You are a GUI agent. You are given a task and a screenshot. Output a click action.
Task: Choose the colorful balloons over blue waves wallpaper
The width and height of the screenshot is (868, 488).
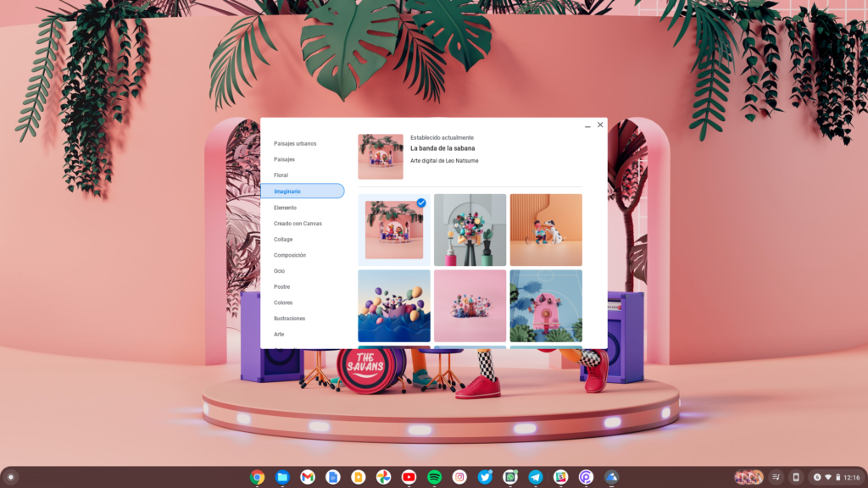point(394,306)
